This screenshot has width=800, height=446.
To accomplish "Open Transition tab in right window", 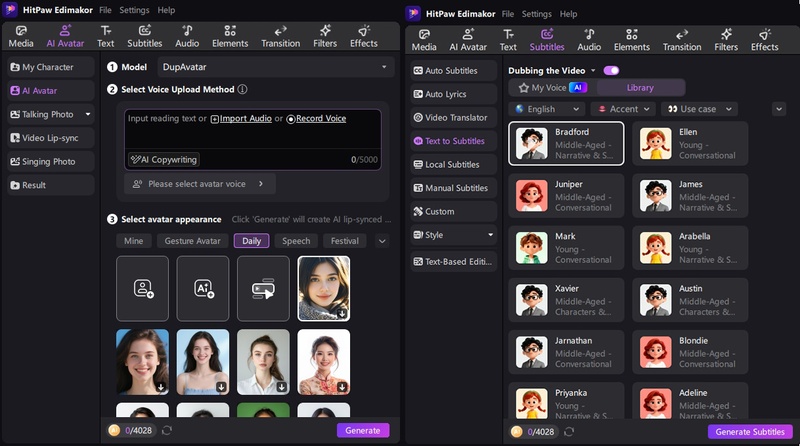I will coord(682,40).
